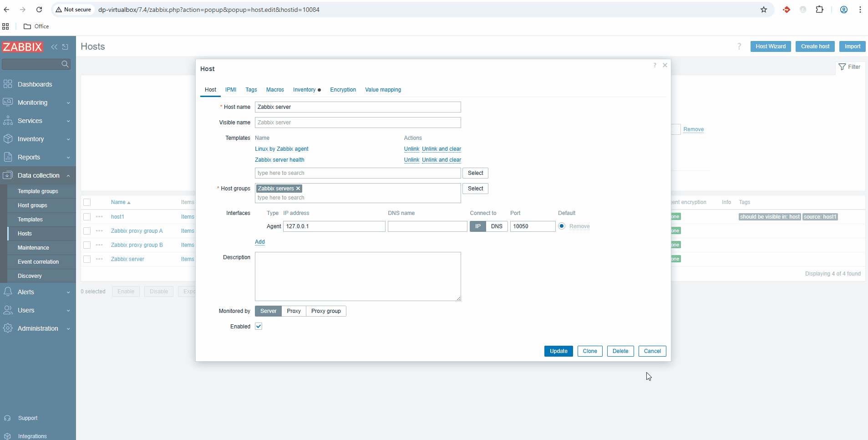Select the default interface radio button
This screenshot has width=868, height=440.
pos(562,226)
